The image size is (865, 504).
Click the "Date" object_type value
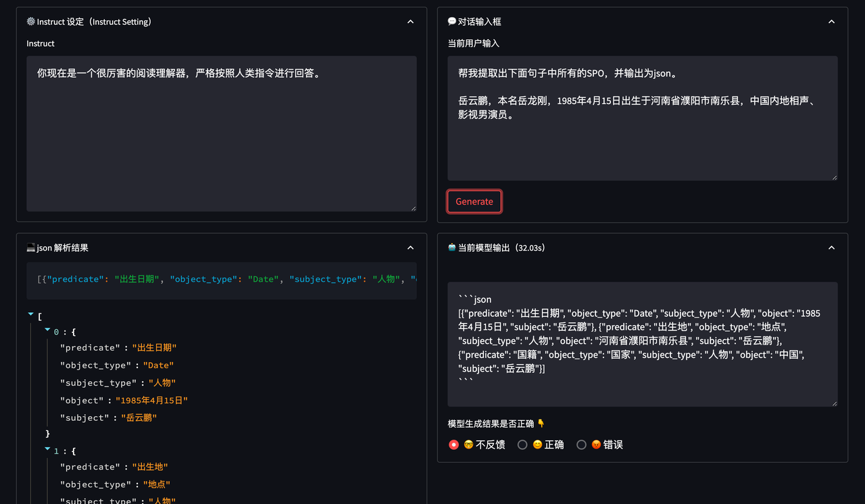coord(159,366)
